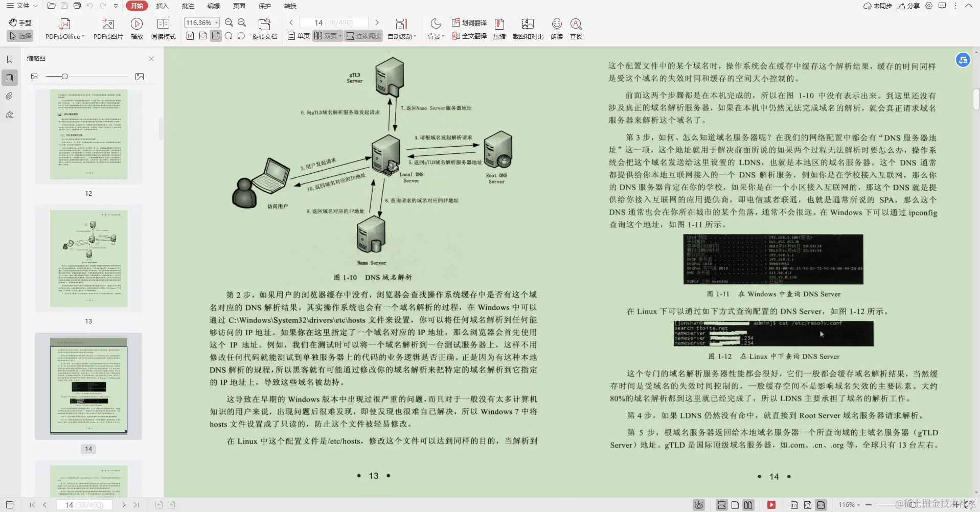Enable 连续阅读 continuous reading mode
Viewport: 980px width, 512px height.
click(363, 36)
